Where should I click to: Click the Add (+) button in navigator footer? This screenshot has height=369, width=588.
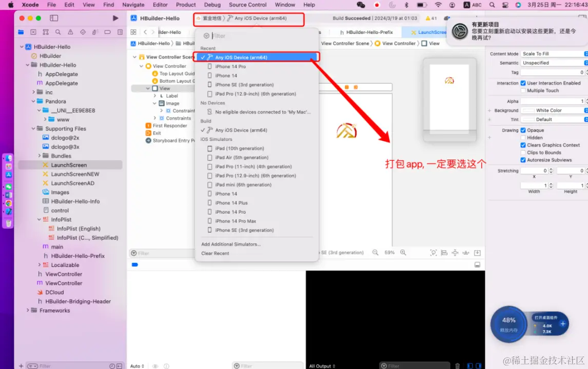point(21,366)
